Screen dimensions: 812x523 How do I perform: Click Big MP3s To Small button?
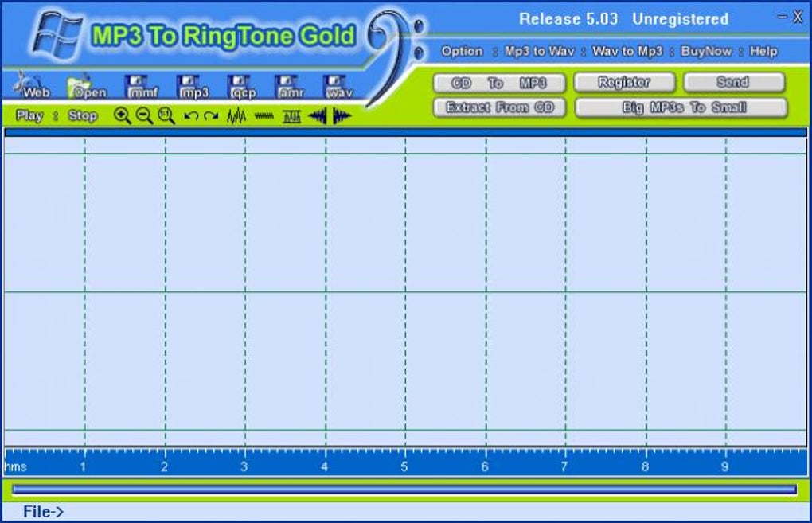681,107
